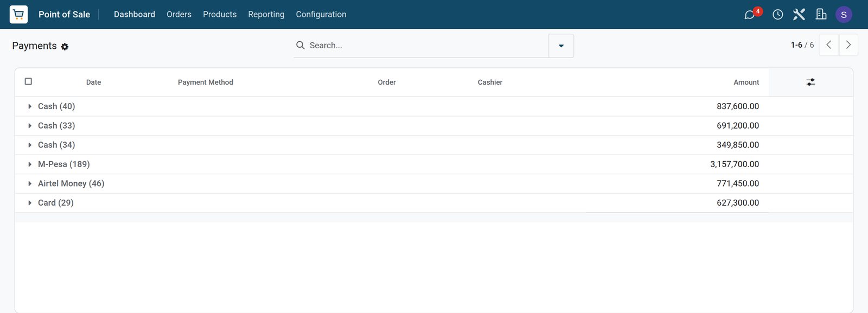Open the optional columns adjust icon
Image resolution: width=868 pixels, height=313 pixels.
(810, 82)
